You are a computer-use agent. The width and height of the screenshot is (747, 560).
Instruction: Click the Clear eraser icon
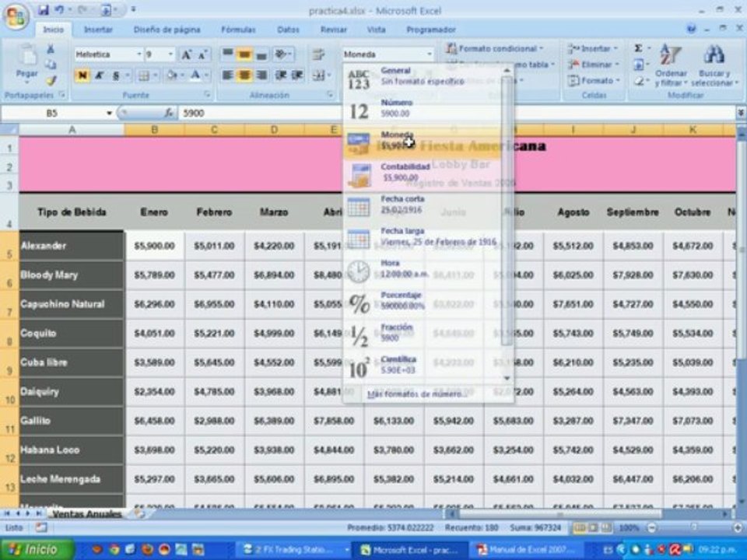tap(638, 81)
